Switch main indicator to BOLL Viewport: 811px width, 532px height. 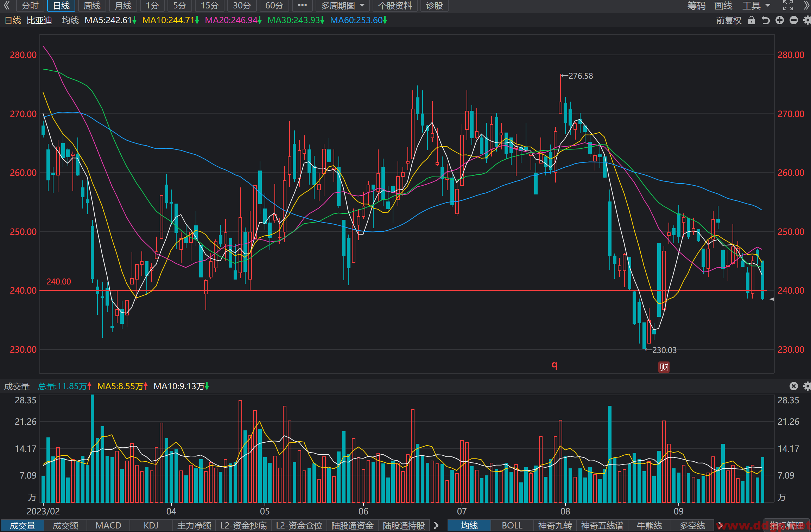coord(512,526)
